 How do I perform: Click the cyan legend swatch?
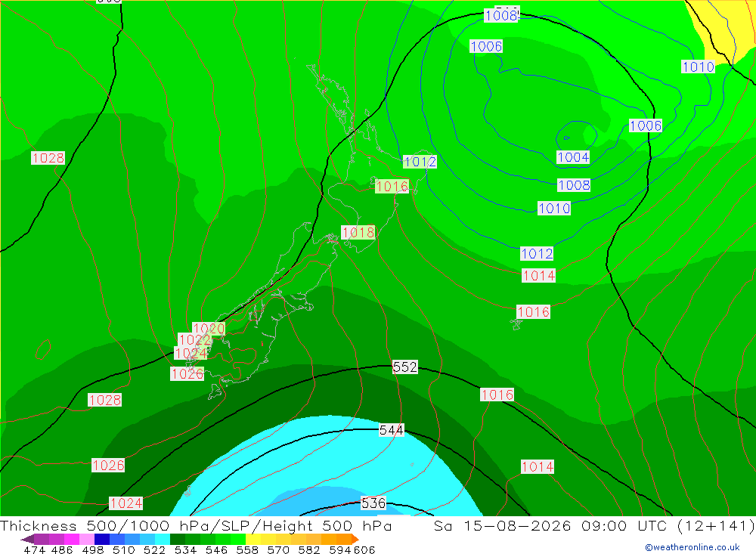(x=163, y=539)
